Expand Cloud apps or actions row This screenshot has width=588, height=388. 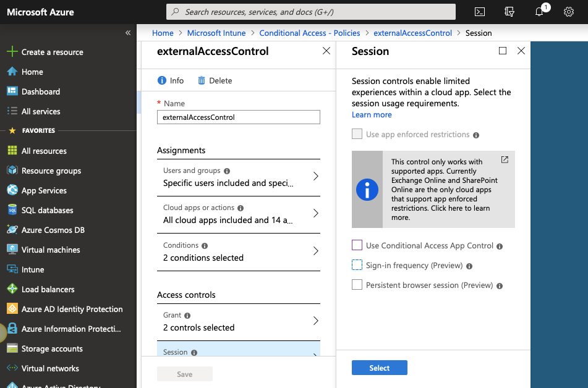[x=239, y=214]
